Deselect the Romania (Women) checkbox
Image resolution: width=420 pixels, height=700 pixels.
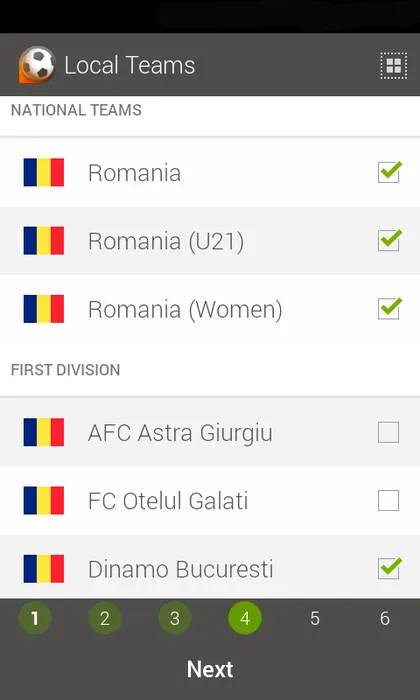(389, 308)
